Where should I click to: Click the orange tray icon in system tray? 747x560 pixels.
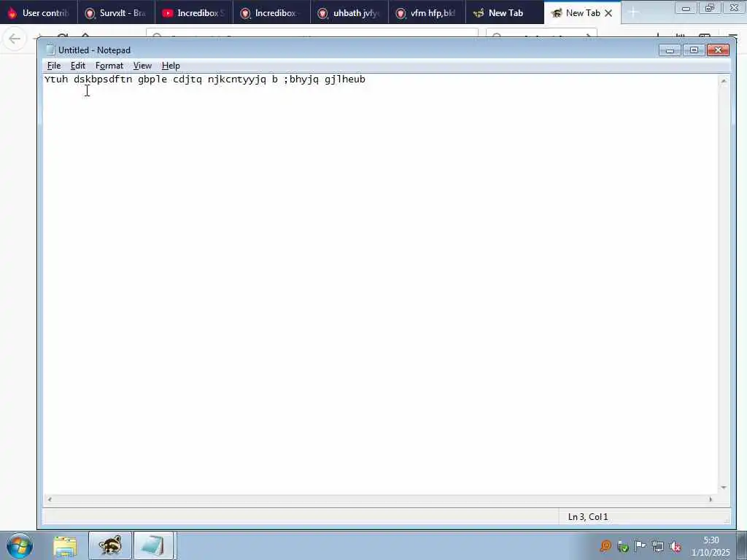605,545
